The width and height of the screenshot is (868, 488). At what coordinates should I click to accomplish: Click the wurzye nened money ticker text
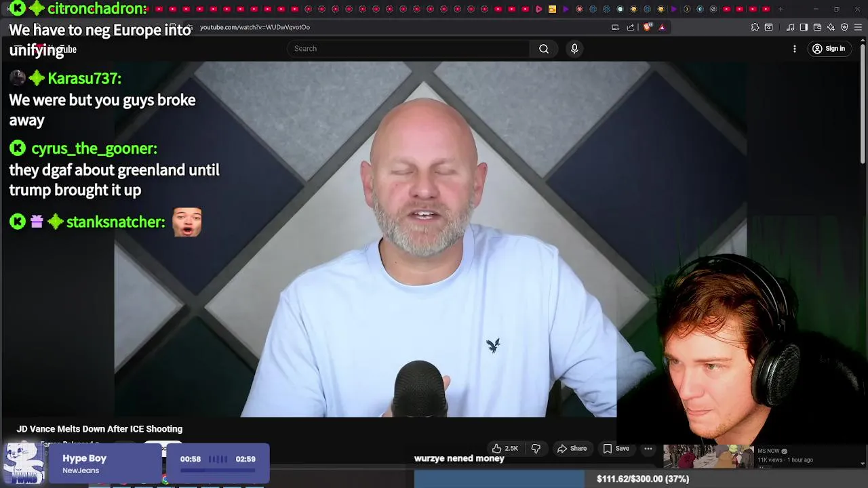[x=459, y=458]
